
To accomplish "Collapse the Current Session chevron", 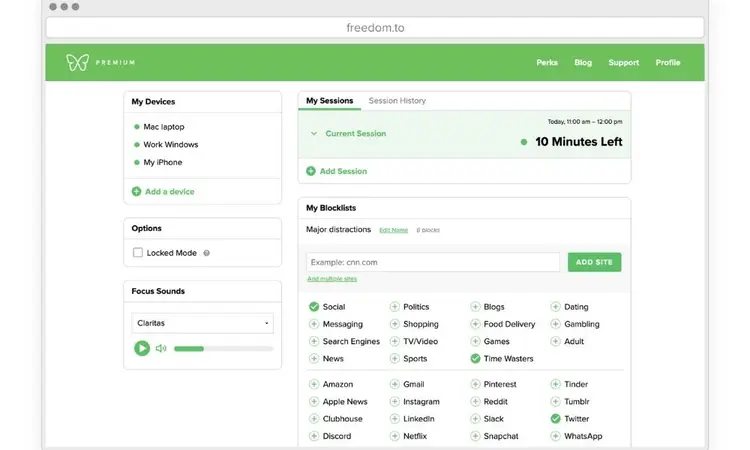I will [x=314, y=133].
